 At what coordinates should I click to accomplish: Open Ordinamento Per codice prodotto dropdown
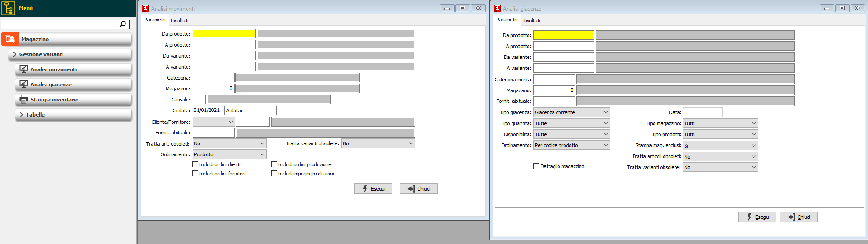click(572, 145)
